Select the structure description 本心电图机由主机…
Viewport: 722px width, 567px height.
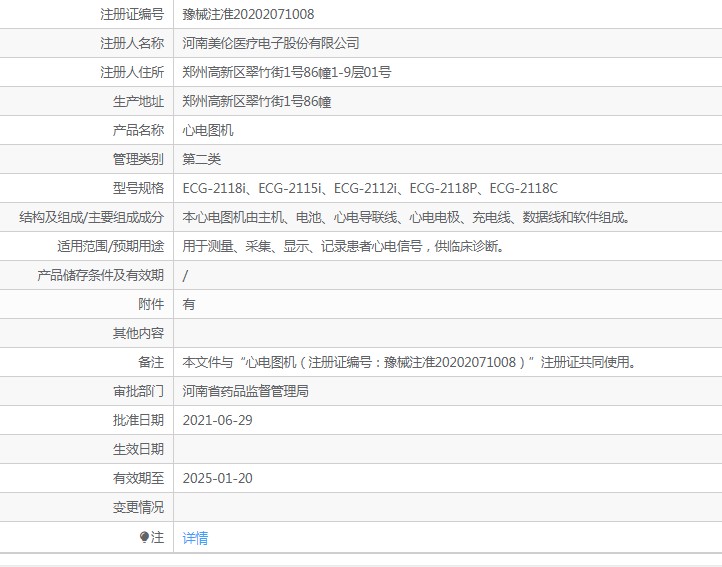pyautogui.click(x=407, y=217)
